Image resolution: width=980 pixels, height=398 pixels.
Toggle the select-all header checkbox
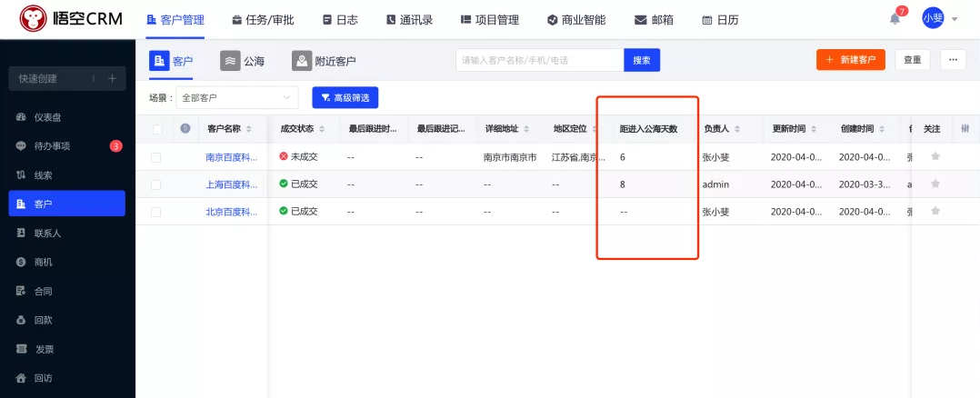pyautogui.click(x=157, y=129)
